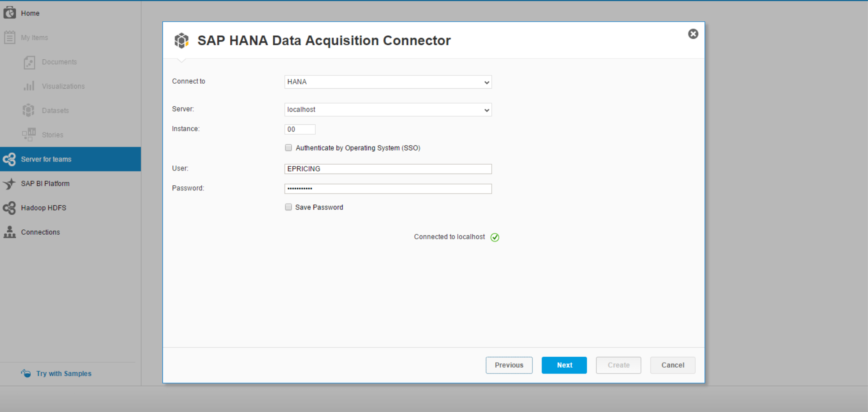
Task: Click the Save Password label text
Action: 319,207
